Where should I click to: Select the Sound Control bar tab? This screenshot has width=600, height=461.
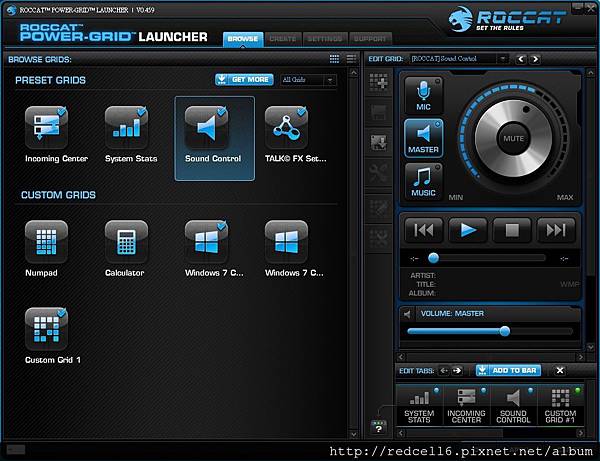coord(514,405)
